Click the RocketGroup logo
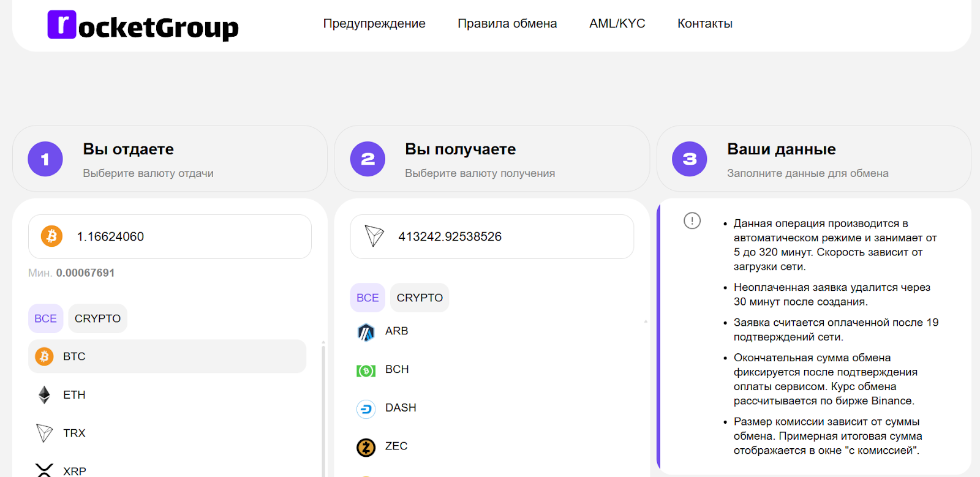980x477 pixels. coord(143,26)
